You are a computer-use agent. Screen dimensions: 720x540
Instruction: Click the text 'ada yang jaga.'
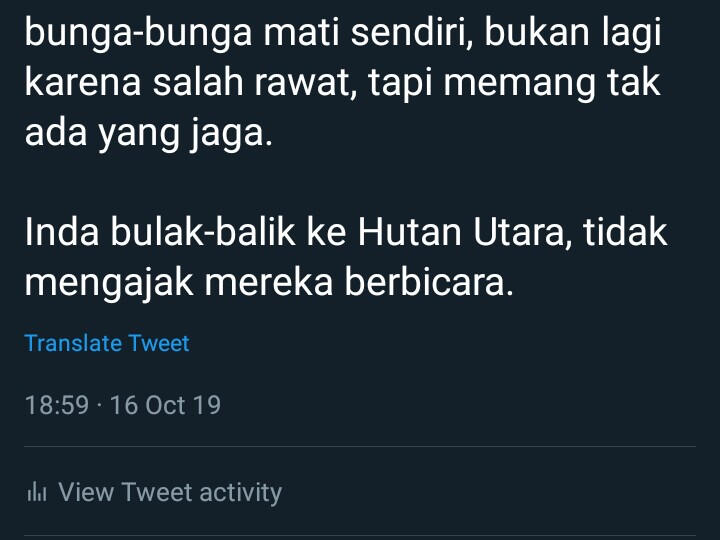(x=149, y=134)
